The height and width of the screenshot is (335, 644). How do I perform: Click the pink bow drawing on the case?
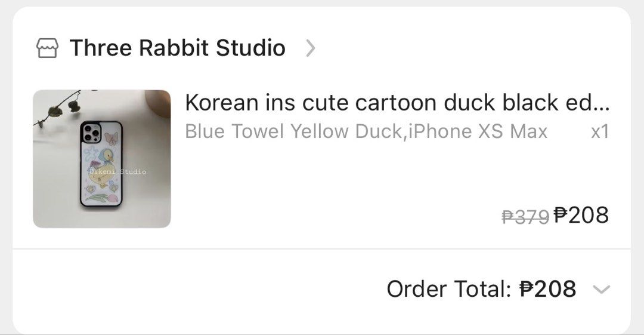[111, 139]
